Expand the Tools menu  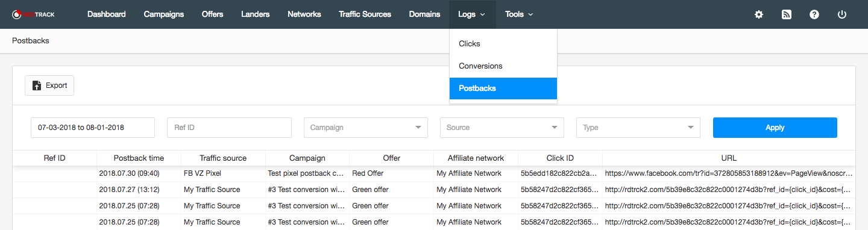(x=519, y=14)
